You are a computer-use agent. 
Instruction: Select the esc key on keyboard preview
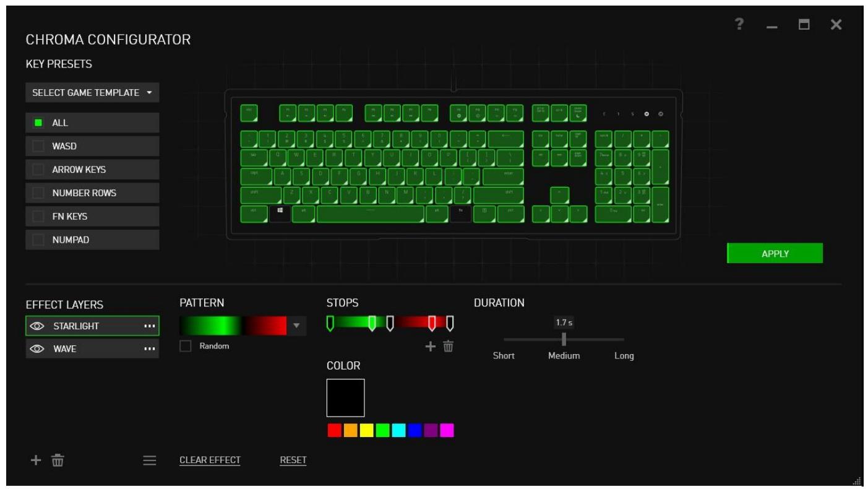(249, 113)
